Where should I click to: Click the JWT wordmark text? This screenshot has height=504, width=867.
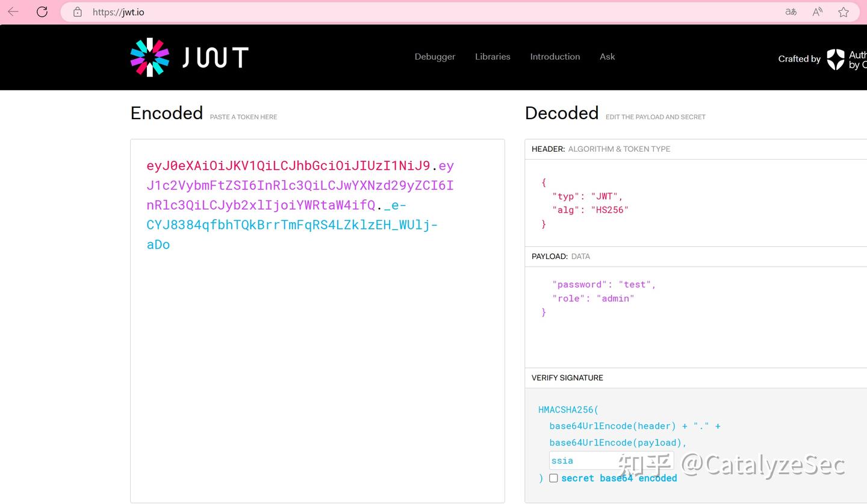pos(215,58)
